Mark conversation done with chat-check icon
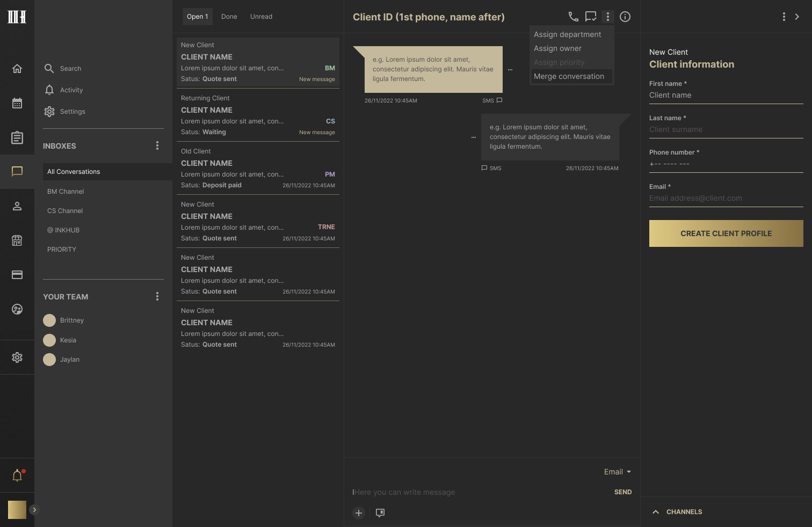Screen dimensions: 812x527 [591, 17]
